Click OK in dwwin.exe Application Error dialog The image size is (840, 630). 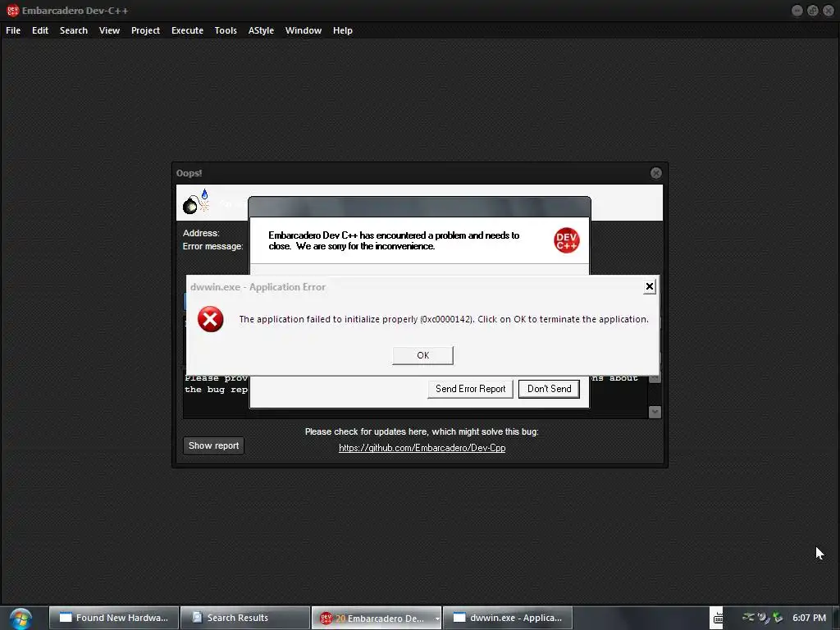(422, 355)
